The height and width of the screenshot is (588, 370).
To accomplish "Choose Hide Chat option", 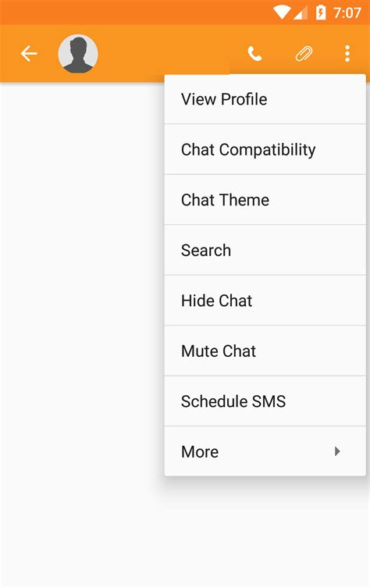I will 265,301.
